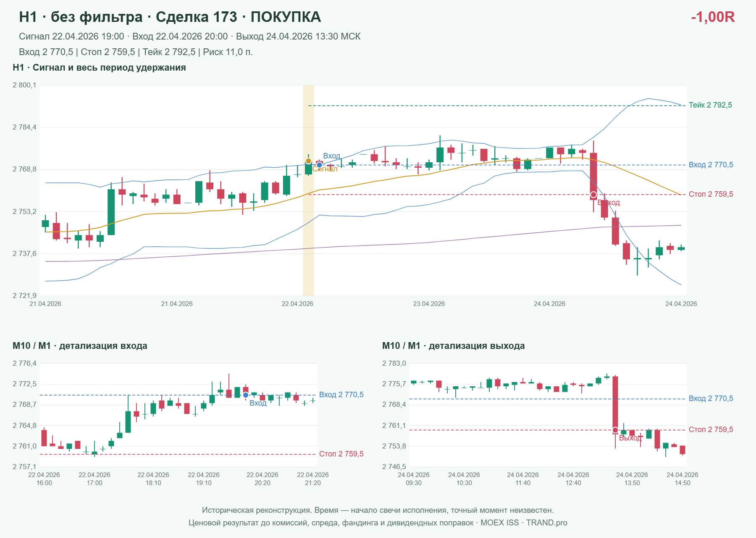Click heading M10 / M1 детализация входа
The height and width of the screenshot is (538, 756).
[80, 346]
